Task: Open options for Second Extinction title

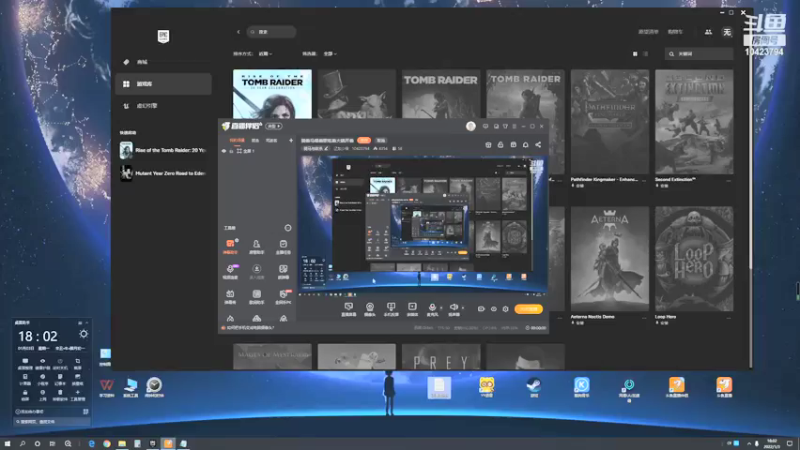Action: click(729, 180)
